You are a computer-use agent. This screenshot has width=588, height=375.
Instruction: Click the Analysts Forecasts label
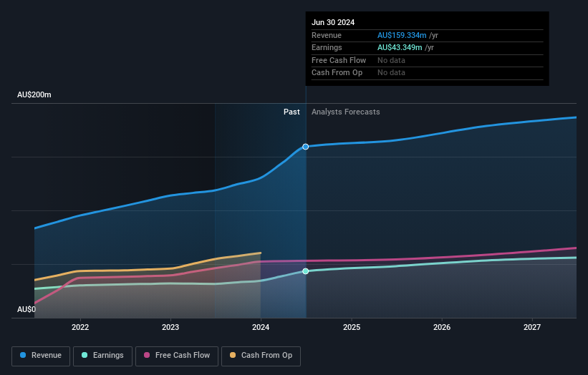click(345, 112)
